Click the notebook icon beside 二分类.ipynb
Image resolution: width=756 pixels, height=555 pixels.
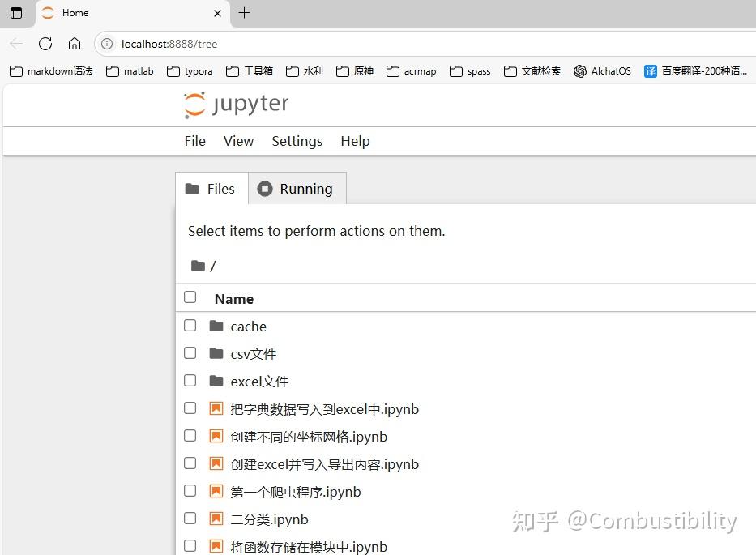pos(216,519)
